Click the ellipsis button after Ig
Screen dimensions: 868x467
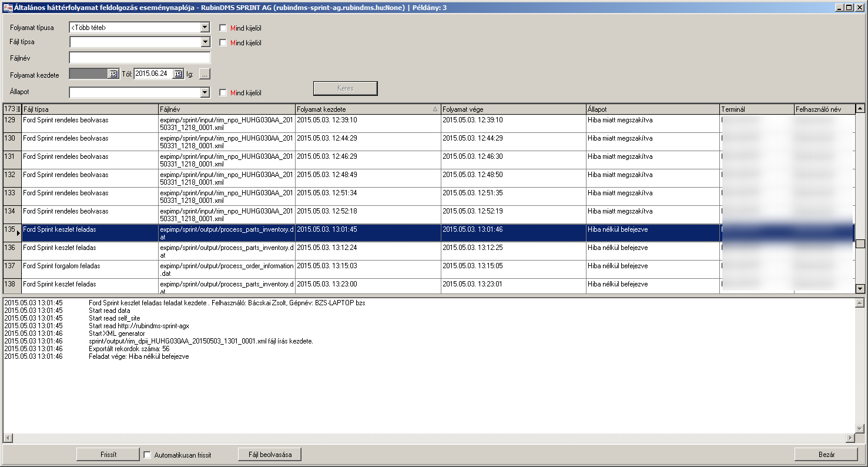coord(204,74)
